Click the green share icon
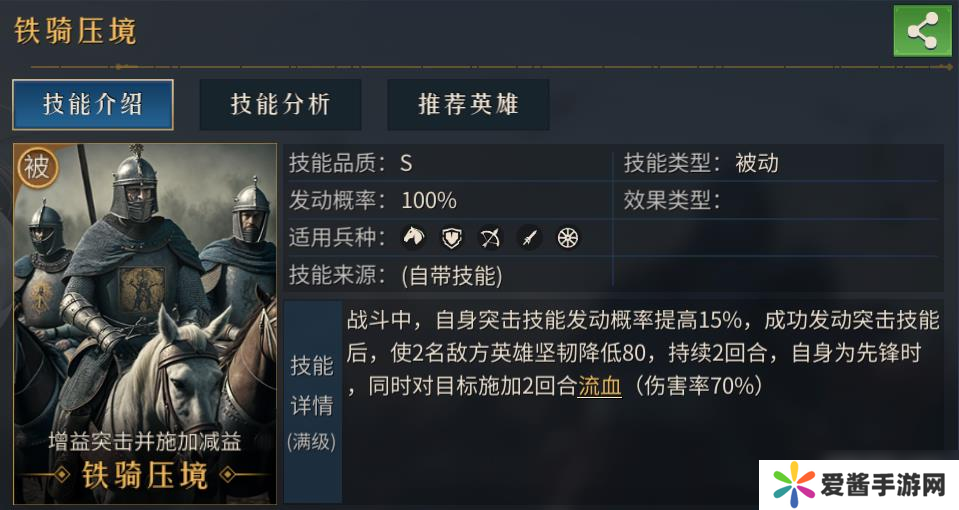The image size is (959, 510). click(x=921, y=31)
